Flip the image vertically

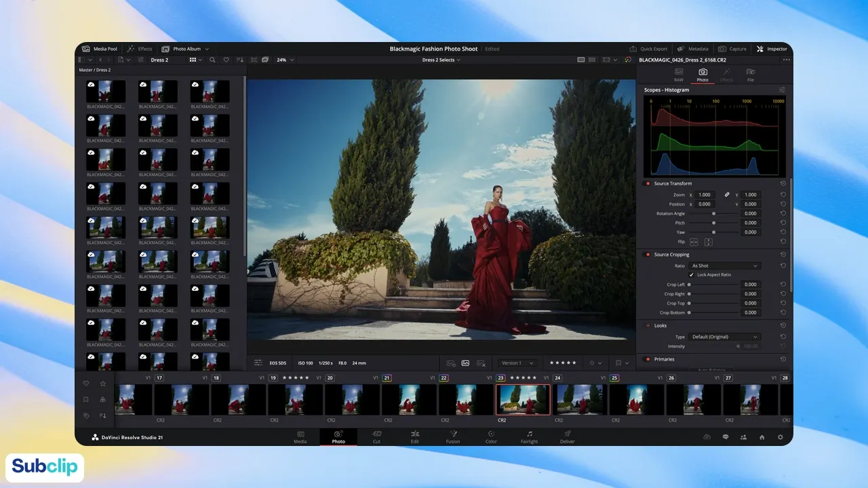[708, 242]
